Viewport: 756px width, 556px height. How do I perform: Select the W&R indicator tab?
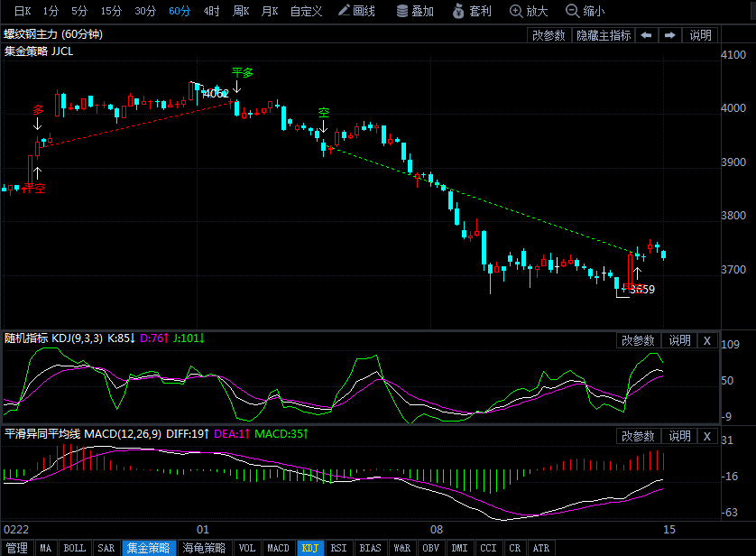click(x=402, y=548)
